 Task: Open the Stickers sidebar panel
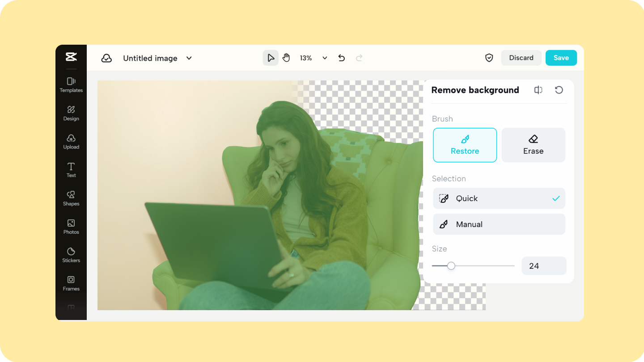point(71,255)
